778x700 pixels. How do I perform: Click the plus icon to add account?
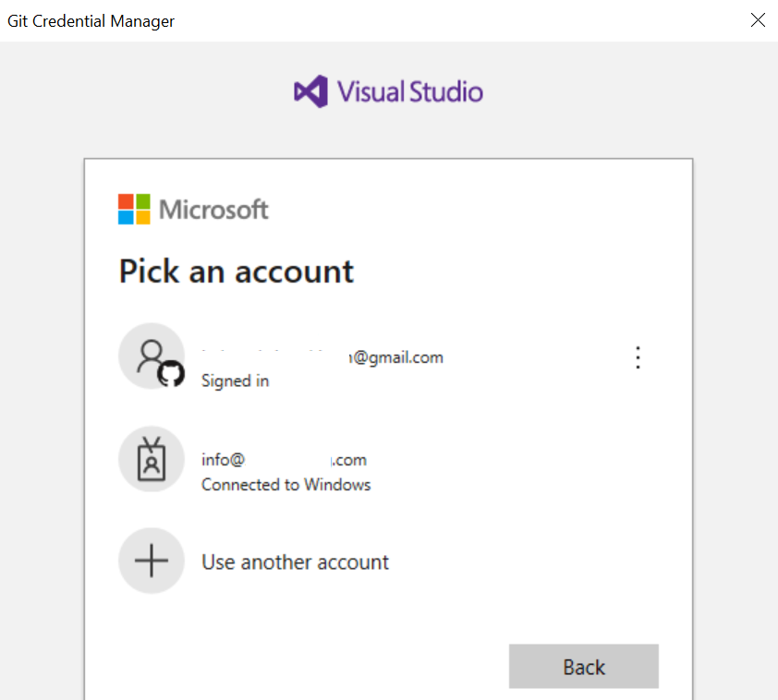coord(152,561)
